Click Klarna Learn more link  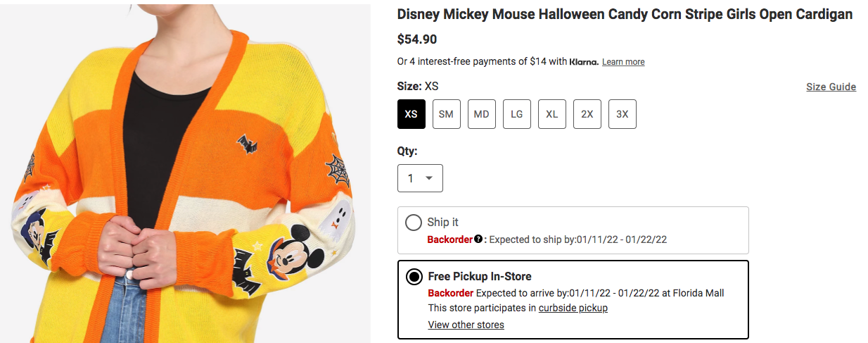(623, 62)
